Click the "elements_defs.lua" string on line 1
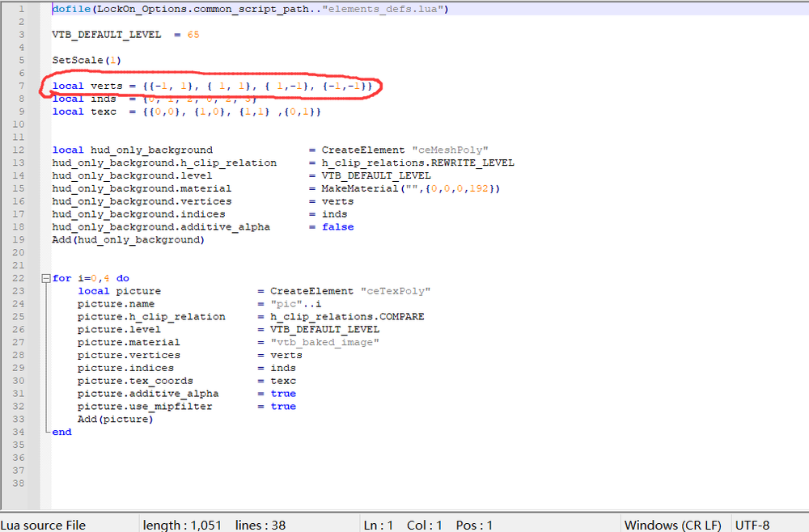Viewport: 809px width, 532px height. pyautogui.click(x=383, y=9)
